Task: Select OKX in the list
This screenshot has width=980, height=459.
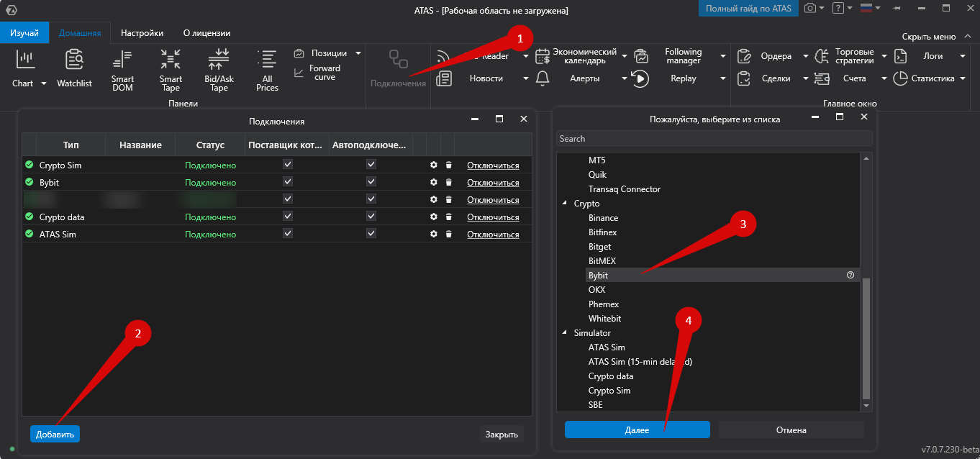Action: [x=596, y=290]
